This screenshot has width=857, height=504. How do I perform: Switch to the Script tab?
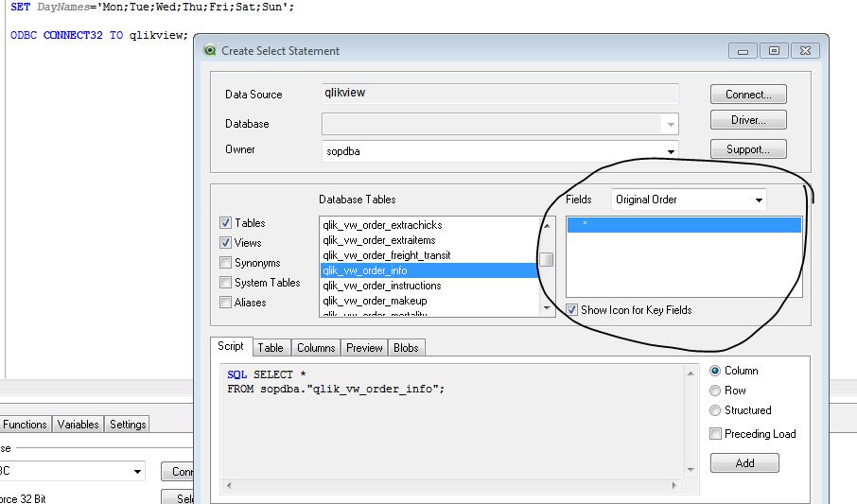point(231,347)
